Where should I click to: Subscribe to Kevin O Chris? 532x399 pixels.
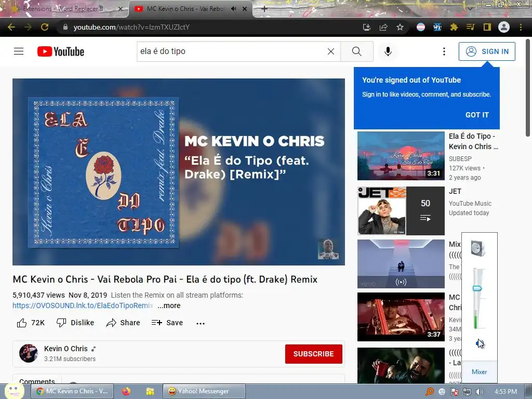[313, 354]
